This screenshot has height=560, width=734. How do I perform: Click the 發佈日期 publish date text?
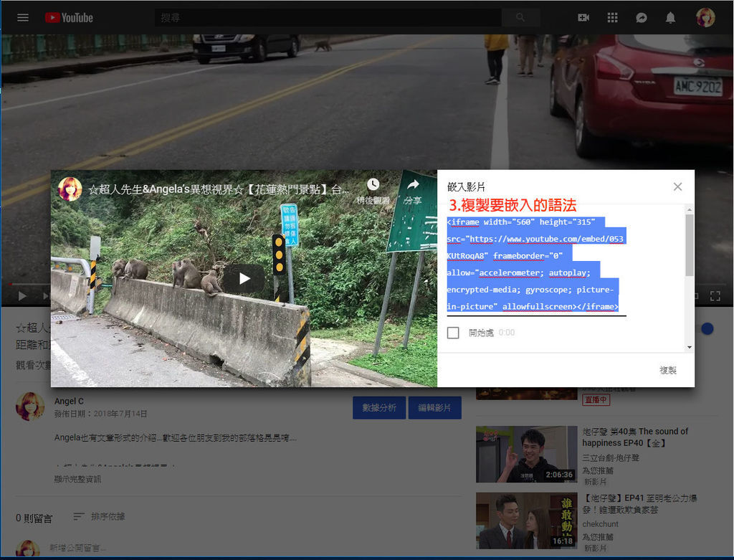[x=100, y=414]
